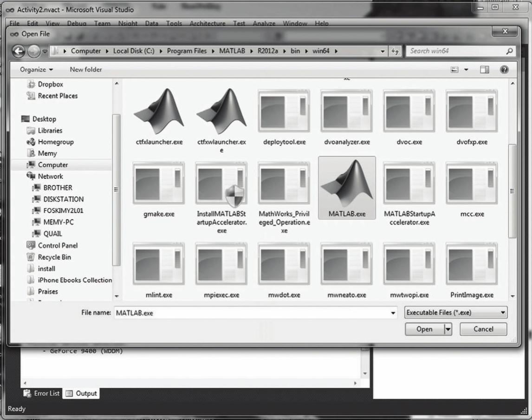Select the MATLABStartupAccelerator.exe icon
The width and height of the screenshot is (532, 420).
(409, 184)
